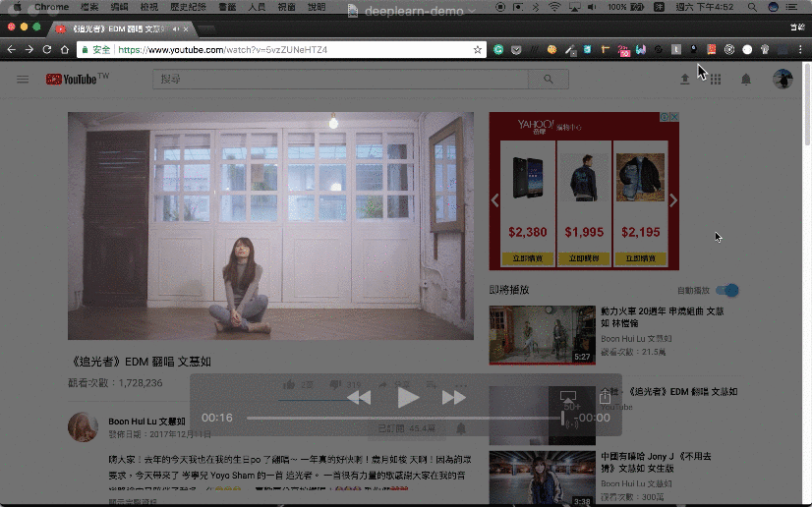Image resolution: width=812 pixels, height=507 pixels.
Task: Click the Boon Hui Lu channel avatar
Action: [83, 426]
